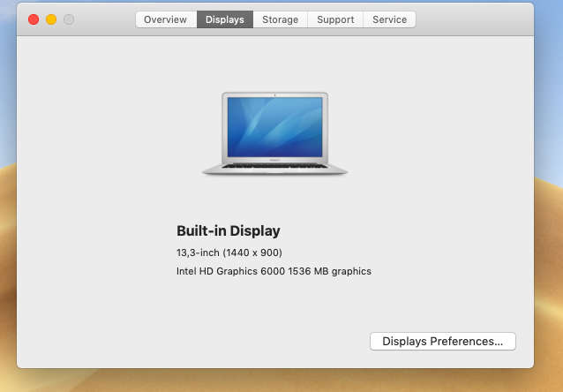Click the Displays Preferences... button

tap(443, 342)
